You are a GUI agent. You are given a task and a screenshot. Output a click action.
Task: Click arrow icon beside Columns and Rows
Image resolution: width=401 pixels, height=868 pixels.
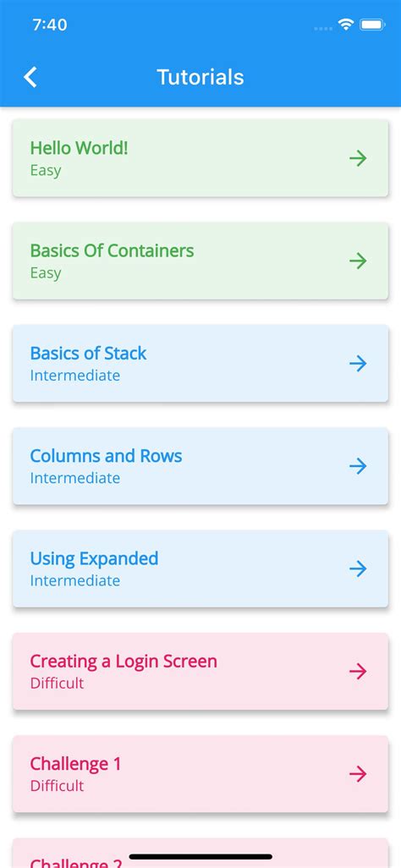359,466
